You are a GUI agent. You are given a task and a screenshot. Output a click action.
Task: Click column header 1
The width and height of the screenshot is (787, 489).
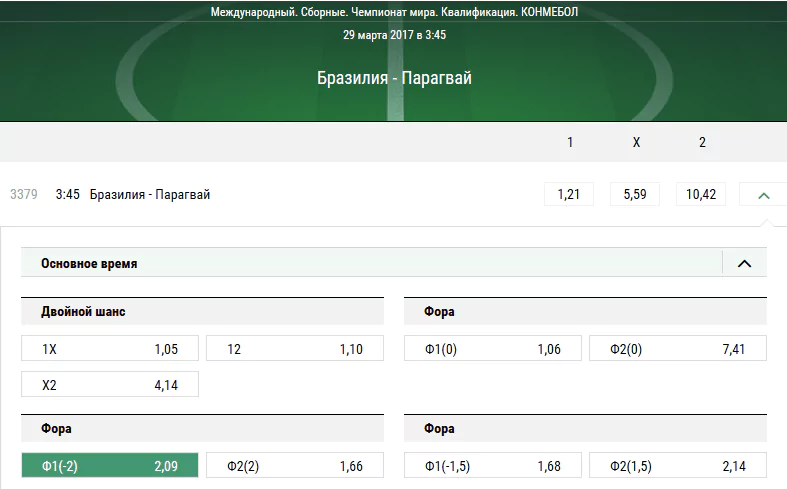[x=570, y=142]
